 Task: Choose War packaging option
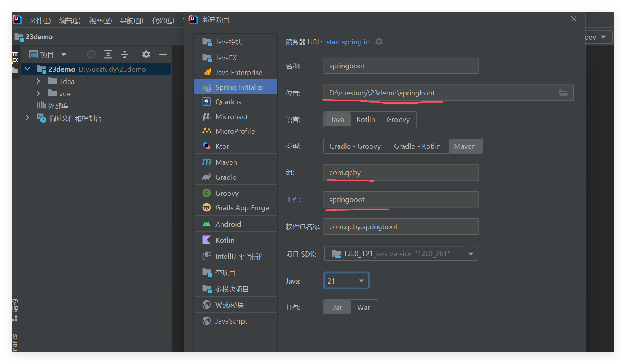tap(363, 308)
